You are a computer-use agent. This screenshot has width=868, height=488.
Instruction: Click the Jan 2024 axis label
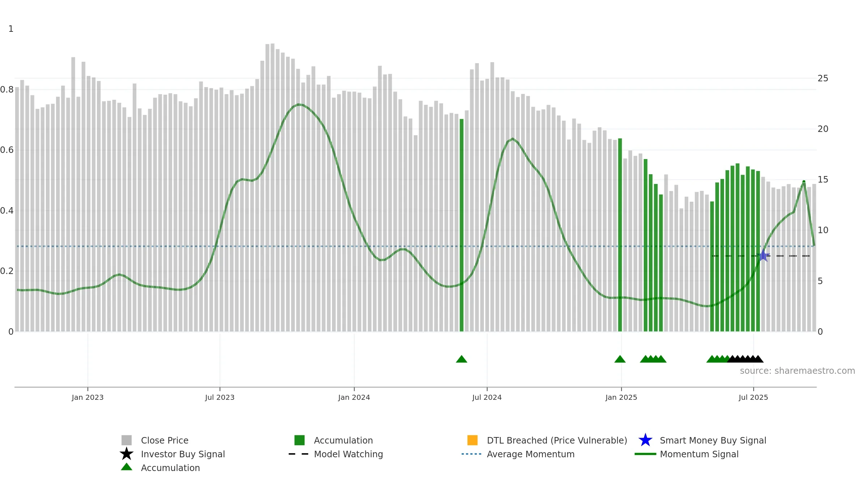pos(354,398)
